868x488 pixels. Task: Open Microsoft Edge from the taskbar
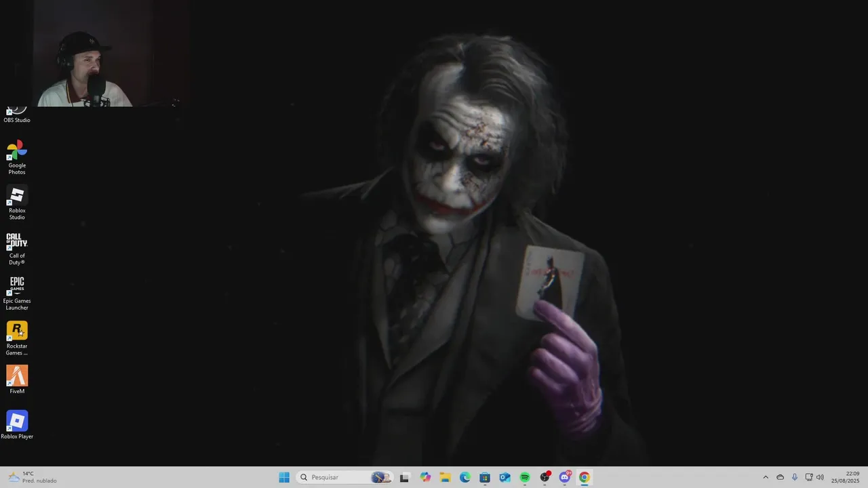click(x=465, y=477)
